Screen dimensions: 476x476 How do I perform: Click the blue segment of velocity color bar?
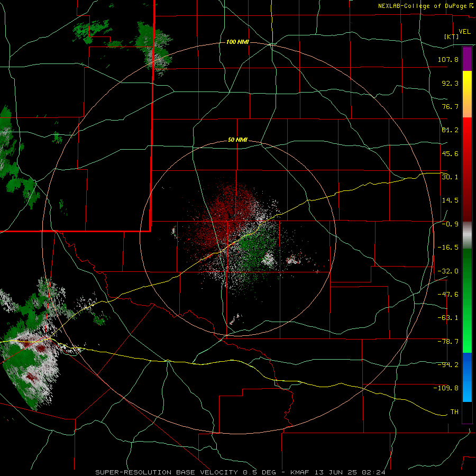(x=467, y=377)
